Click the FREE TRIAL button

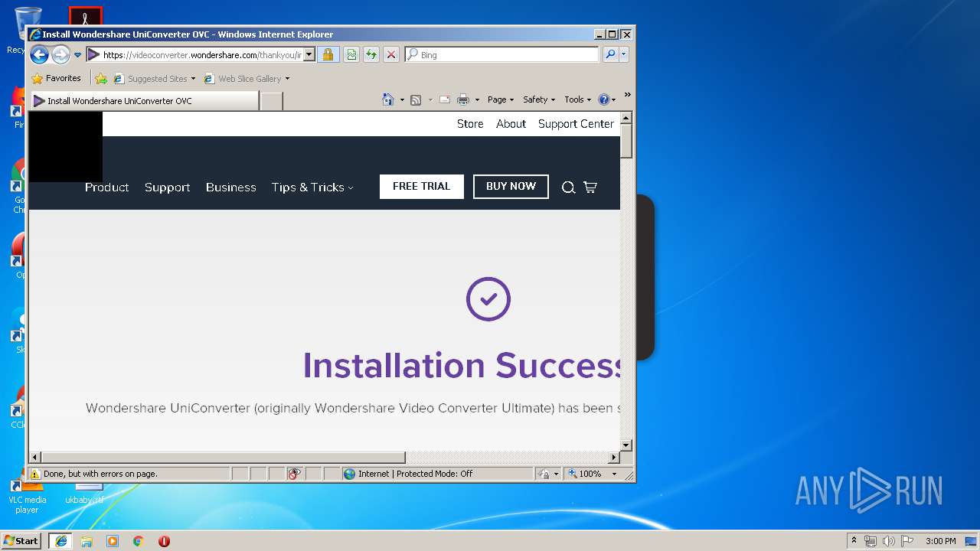click(x=421, y=186)
